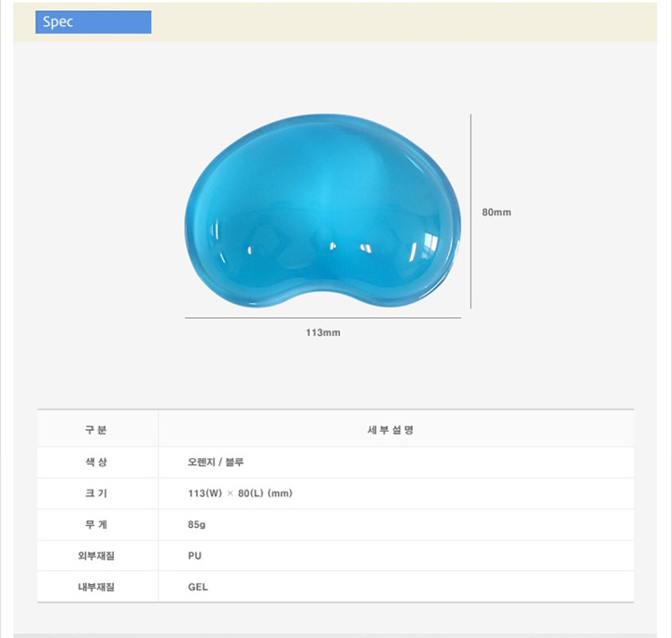Image resolution: width=672 pixels, height=638 pixels.
Task: Click the 크 기 row label
Action: (x=96, y=492)
